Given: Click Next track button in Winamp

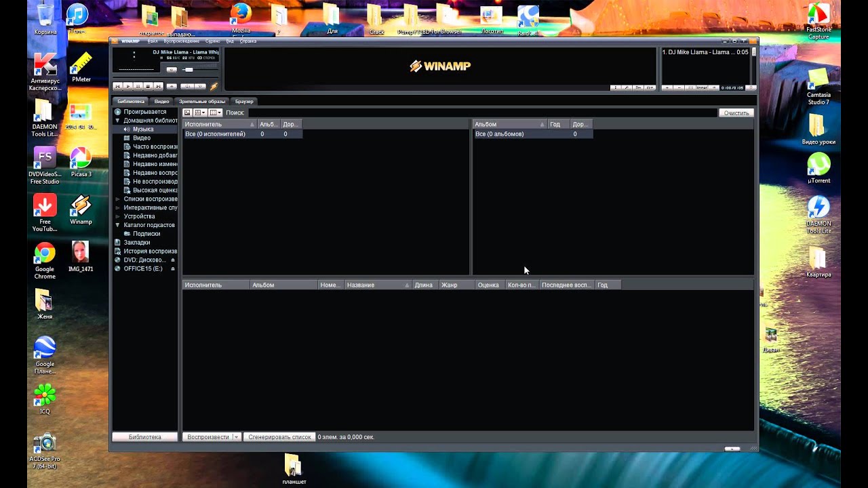Looking at the screenshot, I should [158, 86].
